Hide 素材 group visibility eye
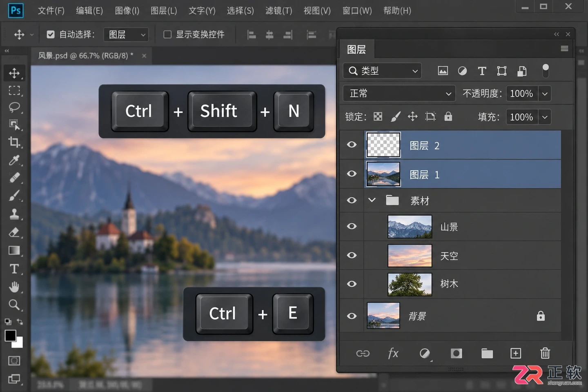Image resolution: width=588 pixels, height=392 pixels. point(352,200)
